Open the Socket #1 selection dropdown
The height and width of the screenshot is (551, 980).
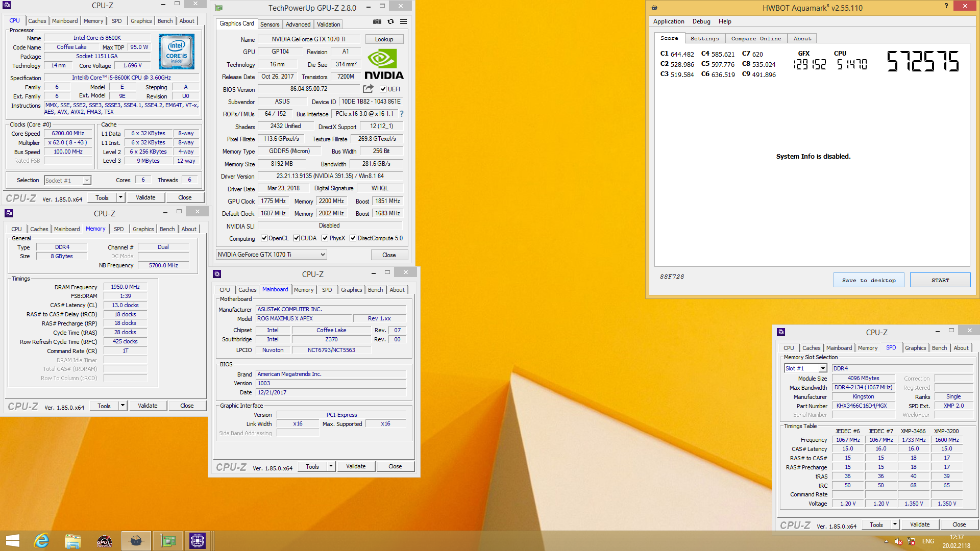[x=67, y=180]
